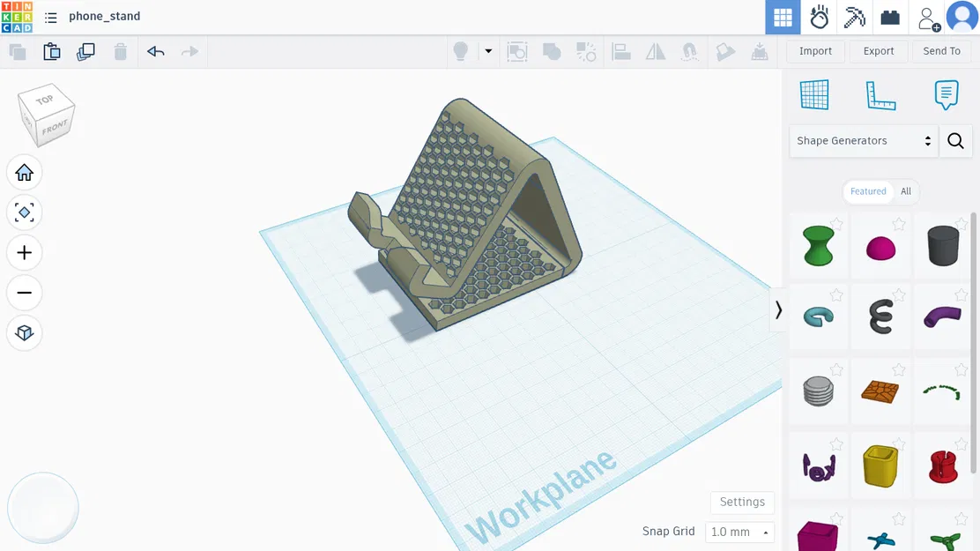Switch to the Featured shapes tab
This screenshot has height=551, width=980.
[867, 191]
